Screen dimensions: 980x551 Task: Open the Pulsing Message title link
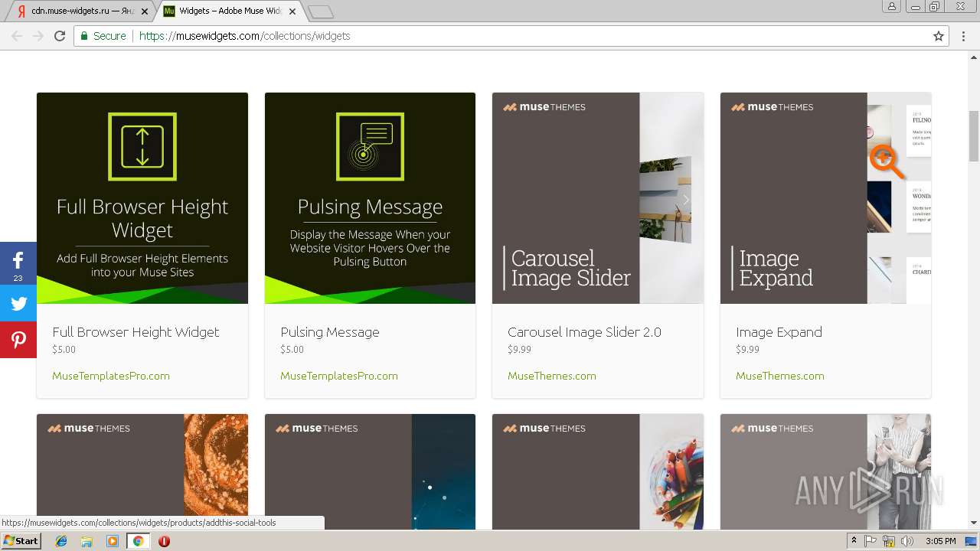click(330, 332)
